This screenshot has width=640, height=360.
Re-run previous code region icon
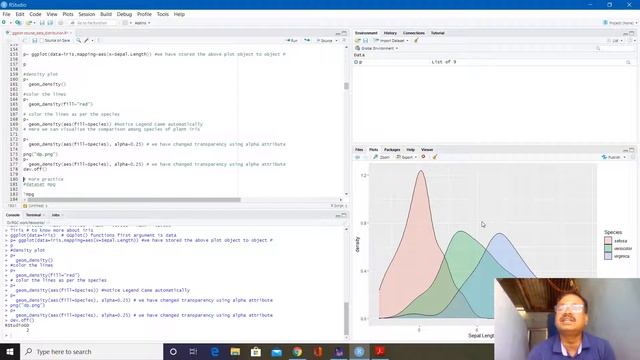pos(307,40)
